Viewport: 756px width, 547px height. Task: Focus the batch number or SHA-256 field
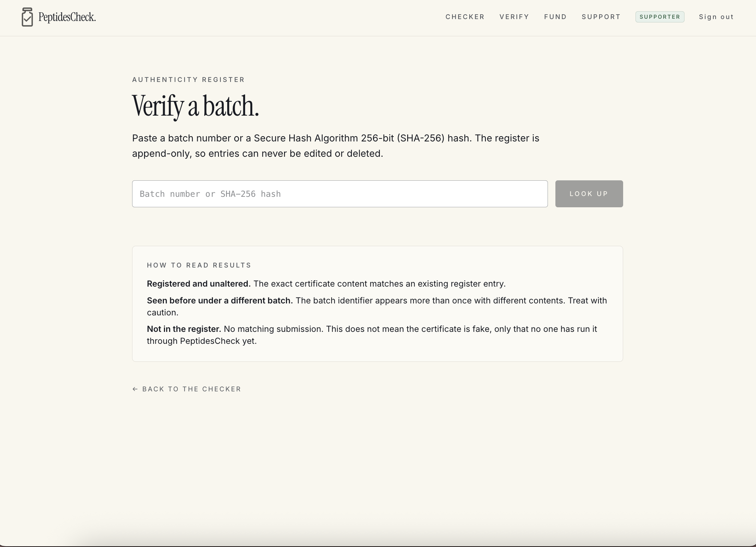pos(340,194)
